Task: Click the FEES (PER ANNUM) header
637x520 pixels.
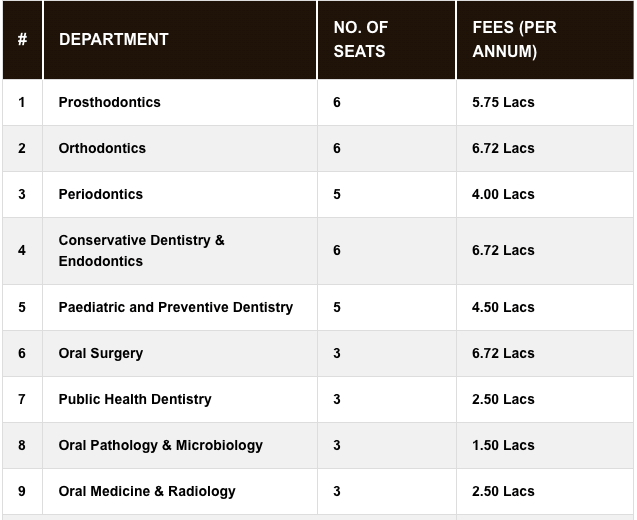Action: click(514, 40)
